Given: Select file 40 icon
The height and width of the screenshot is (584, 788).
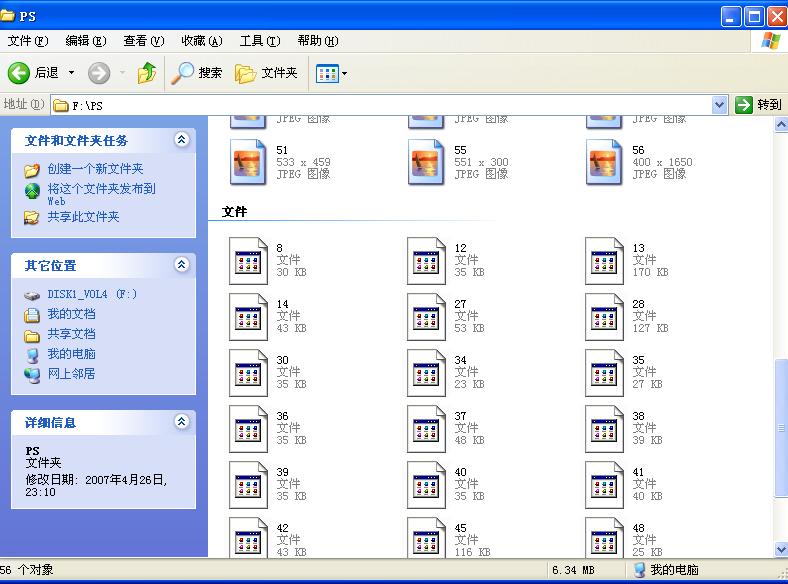Looking at the screenshot, I should click(x=426, y=485).
